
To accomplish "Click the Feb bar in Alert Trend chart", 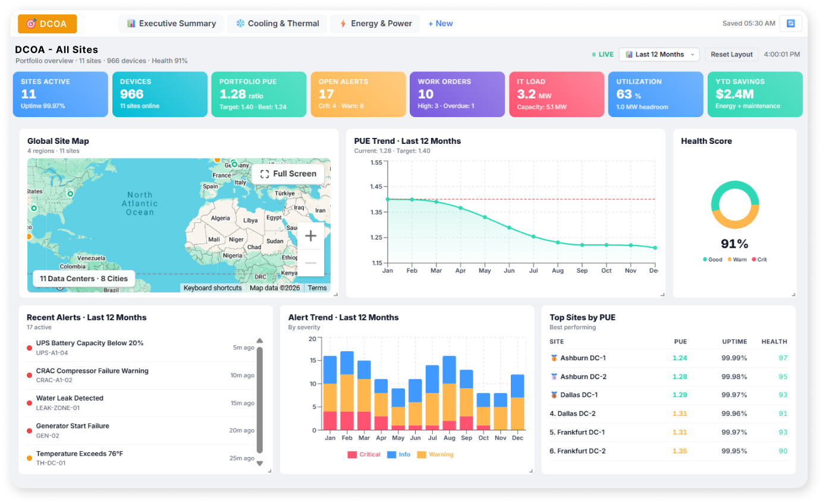I will tap(347, 390).
